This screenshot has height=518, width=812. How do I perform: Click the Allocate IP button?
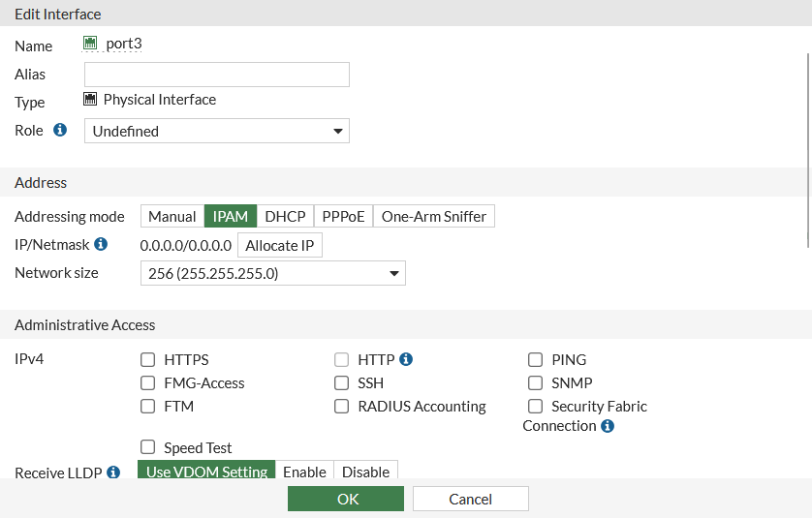[x=279, y=246]
